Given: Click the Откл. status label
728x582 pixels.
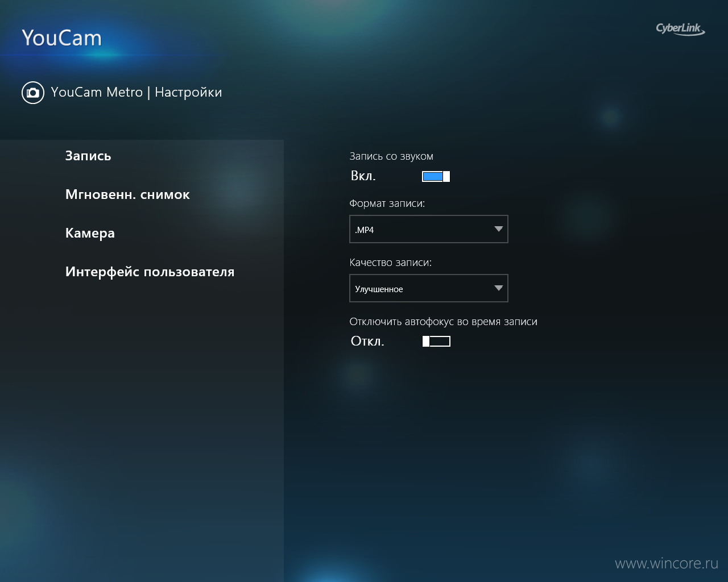Looking at the screenshot, I should coord(367,341).
